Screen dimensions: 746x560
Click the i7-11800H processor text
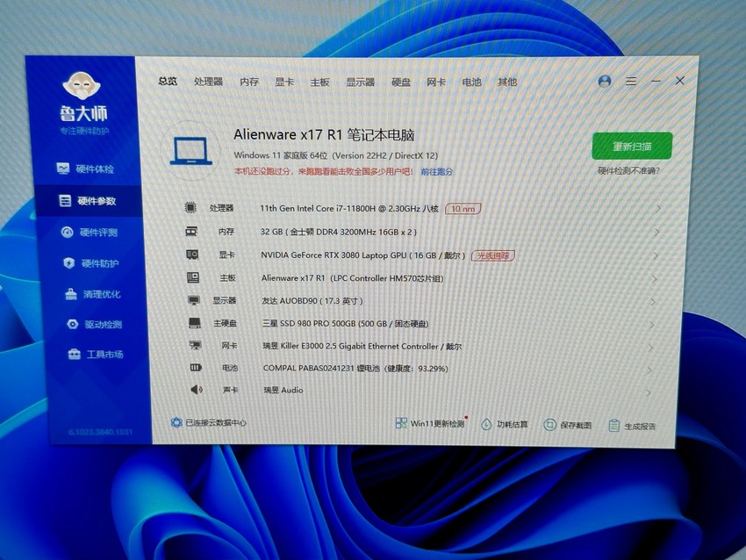pos(349,208)
